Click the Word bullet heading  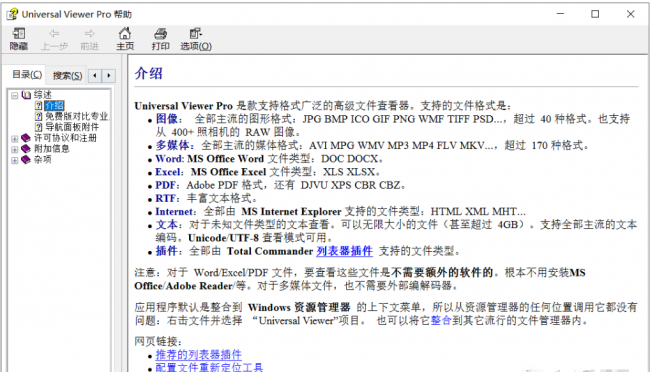[x=169, y=158]
